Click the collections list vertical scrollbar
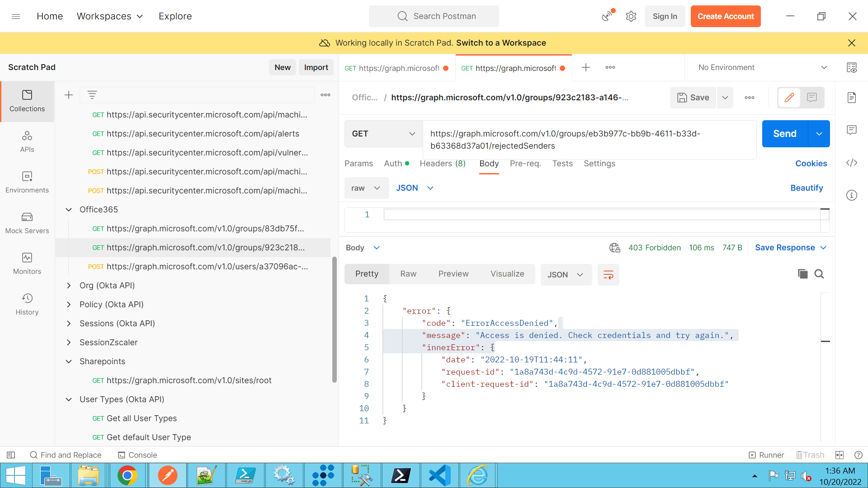Image resolution: width=868 pixels, height=488 pixels. pos(335,319)
